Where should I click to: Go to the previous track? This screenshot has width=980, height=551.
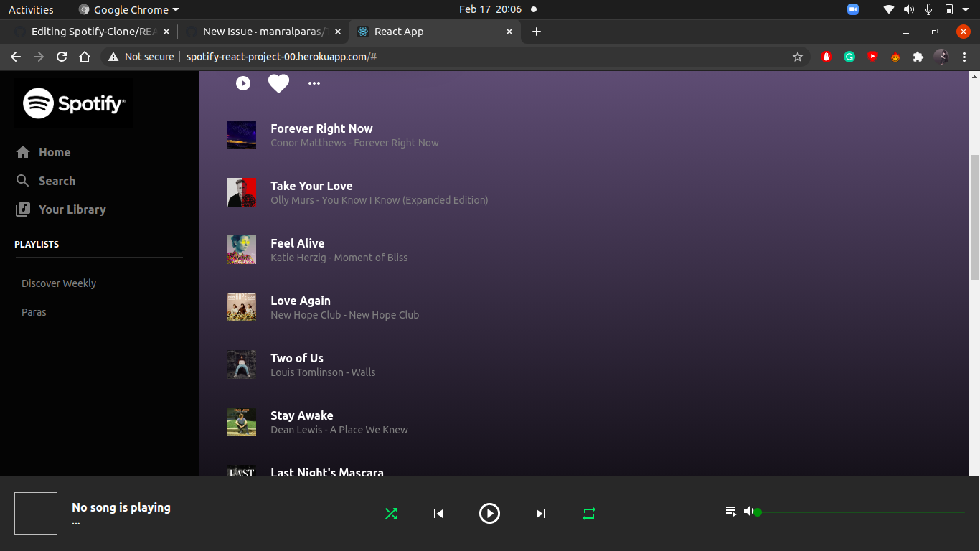coord(438,514)
